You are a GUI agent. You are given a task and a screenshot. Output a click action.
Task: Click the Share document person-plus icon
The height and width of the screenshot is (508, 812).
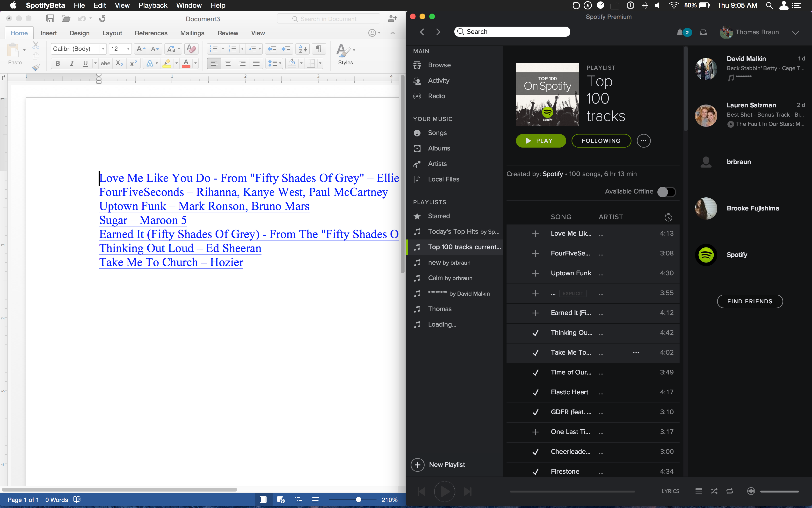pos(392,18)
